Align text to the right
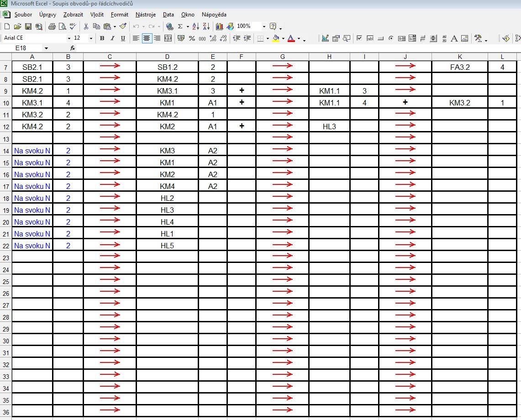This screenshot has width=521, height=420. click(x=157, y=38)
